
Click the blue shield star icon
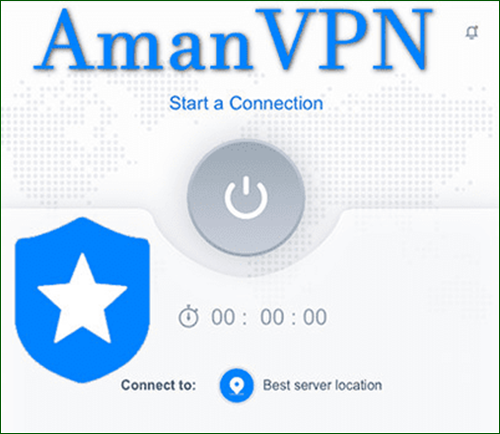tap(82, 300)
